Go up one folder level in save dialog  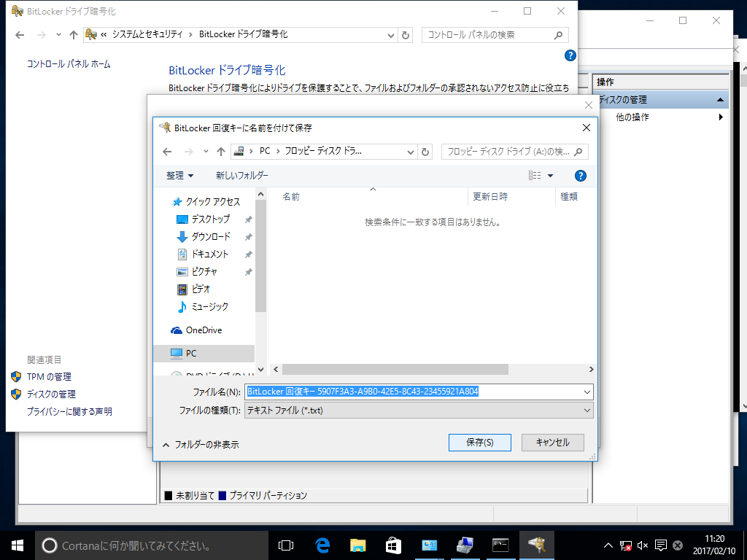tap(220, 152)
